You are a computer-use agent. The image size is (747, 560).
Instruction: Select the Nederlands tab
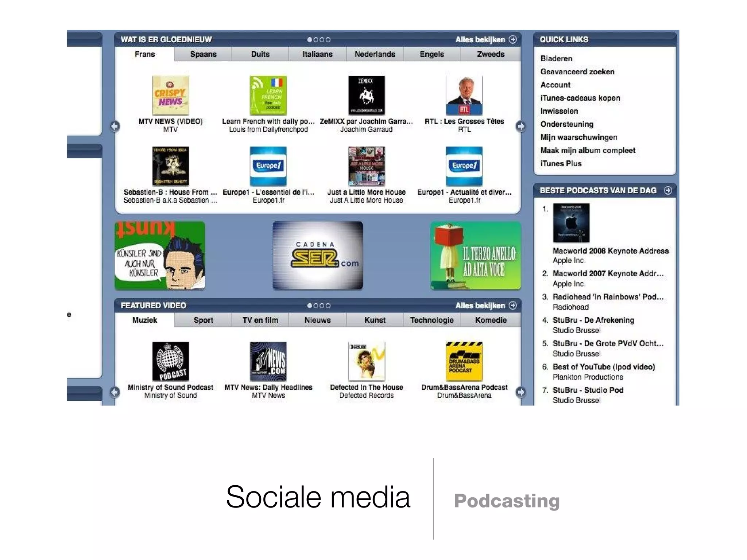(375, 54)
